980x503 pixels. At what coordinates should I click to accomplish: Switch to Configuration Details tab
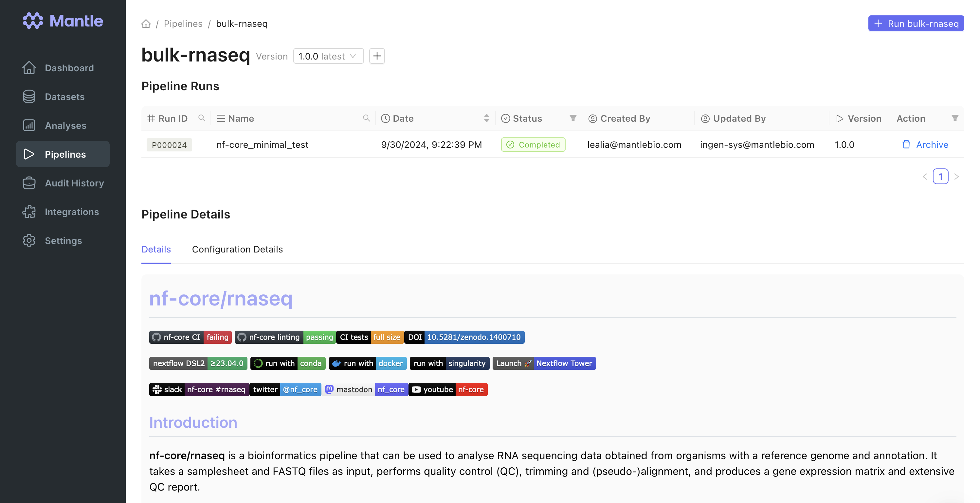point(237,250)
